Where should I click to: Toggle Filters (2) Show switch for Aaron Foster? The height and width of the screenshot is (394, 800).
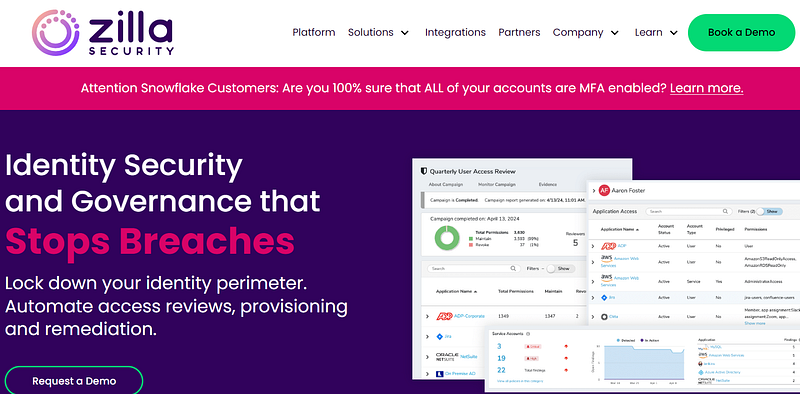[768, 211]
